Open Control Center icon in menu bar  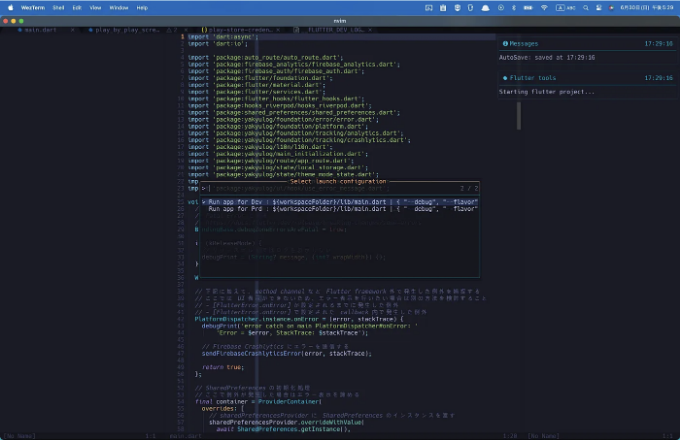point(598,8)
